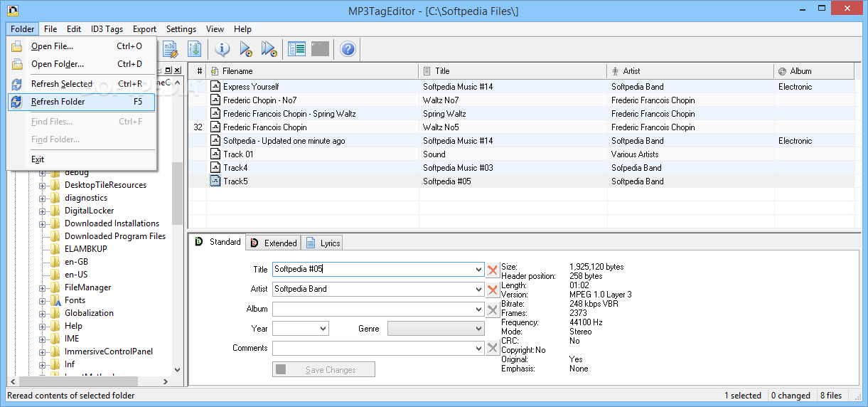Click the Save Changes button
Screen dimensions: 868x407
[x=323, y=370]
